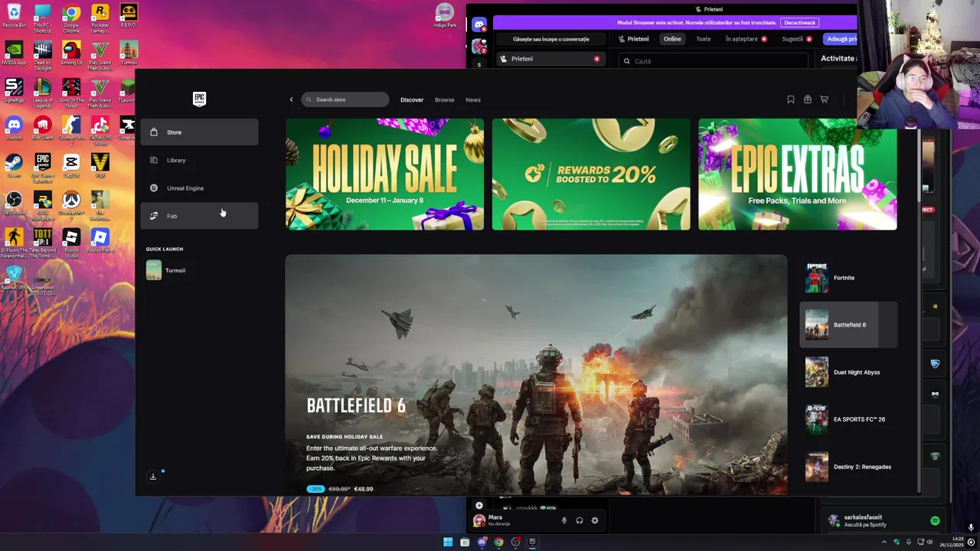The width and height of the screenshot is (980, 551).
Task: Click Discord Caută friends search field
Action: [x=714, y=61]
